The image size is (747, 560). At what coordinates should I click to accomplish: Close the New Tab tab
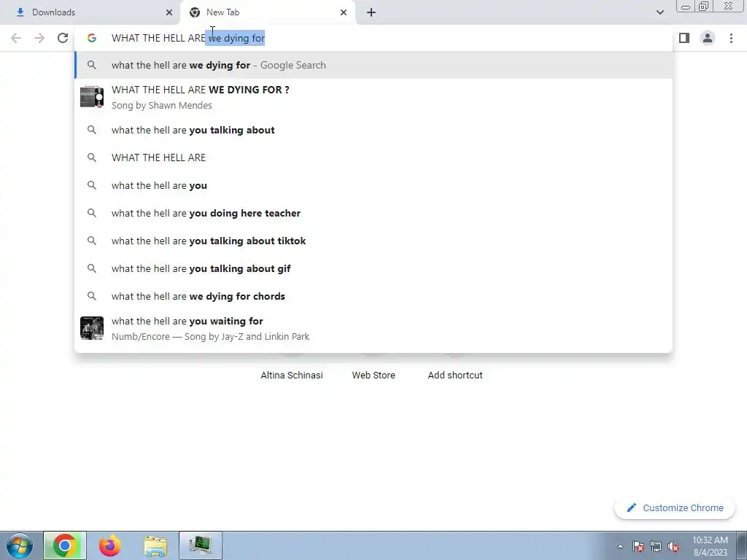coord(344,12)
